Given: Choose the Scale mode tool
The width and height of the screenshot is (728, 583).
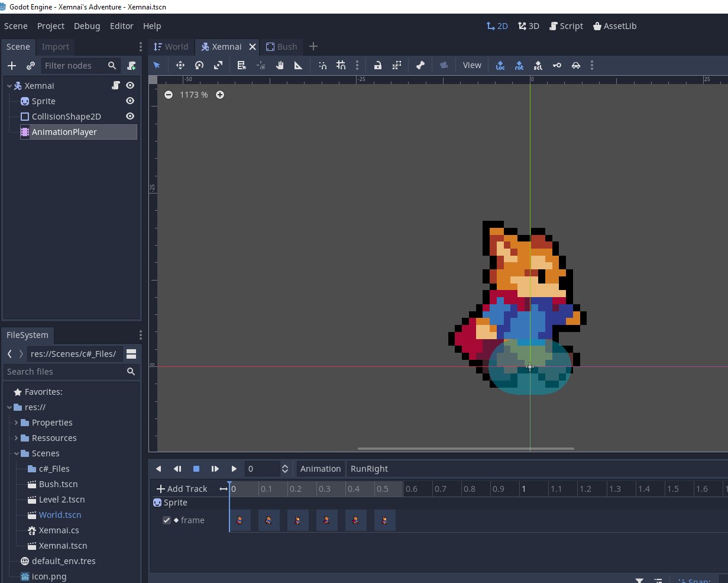Looking at the screenshot, I should tap(218, 66).
